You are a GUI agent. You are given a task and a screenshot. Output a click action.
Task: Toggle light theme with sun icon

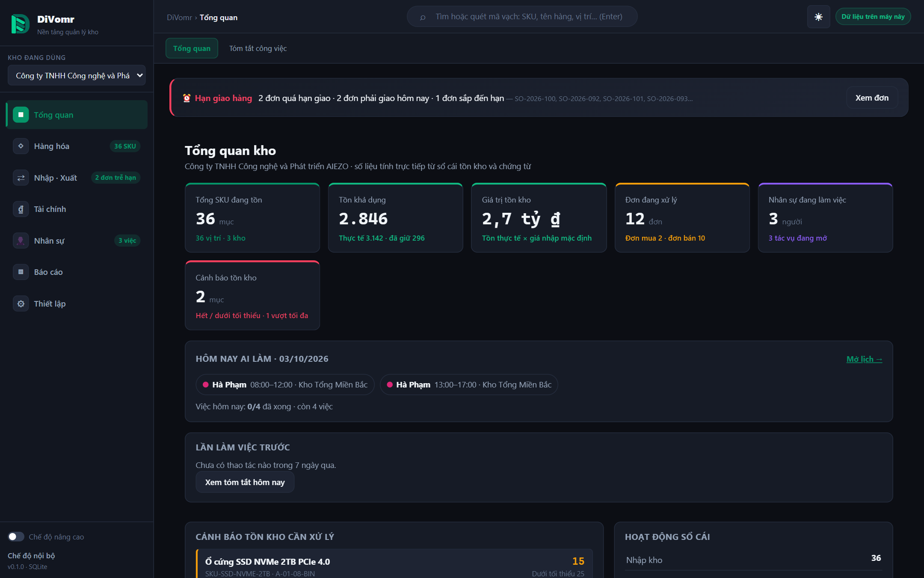(818, 17)
